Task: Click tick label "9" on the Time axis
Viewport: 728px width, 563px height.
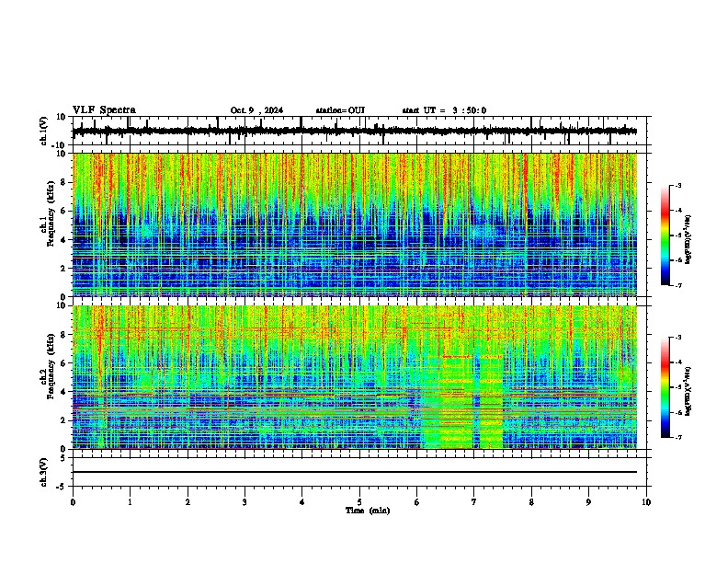Action: (x=589, y=502)
